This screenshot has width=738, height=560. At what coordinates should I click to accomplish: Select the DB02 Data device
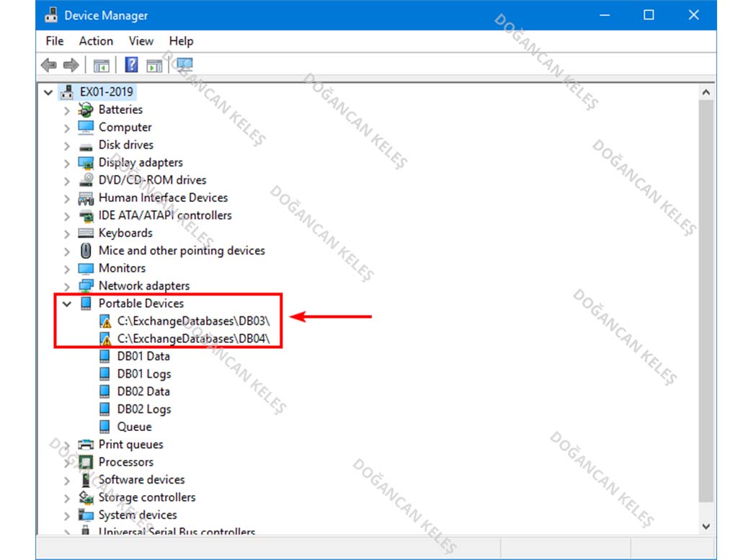coord(143,391)
